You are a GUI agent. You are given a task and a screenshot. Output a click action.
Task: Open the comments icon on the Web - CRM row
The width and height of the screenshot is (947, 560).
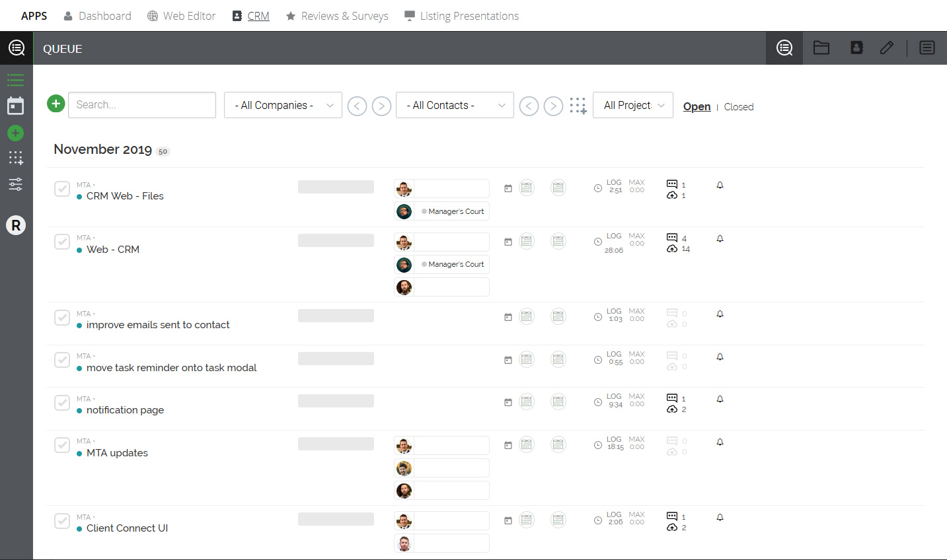672,237
